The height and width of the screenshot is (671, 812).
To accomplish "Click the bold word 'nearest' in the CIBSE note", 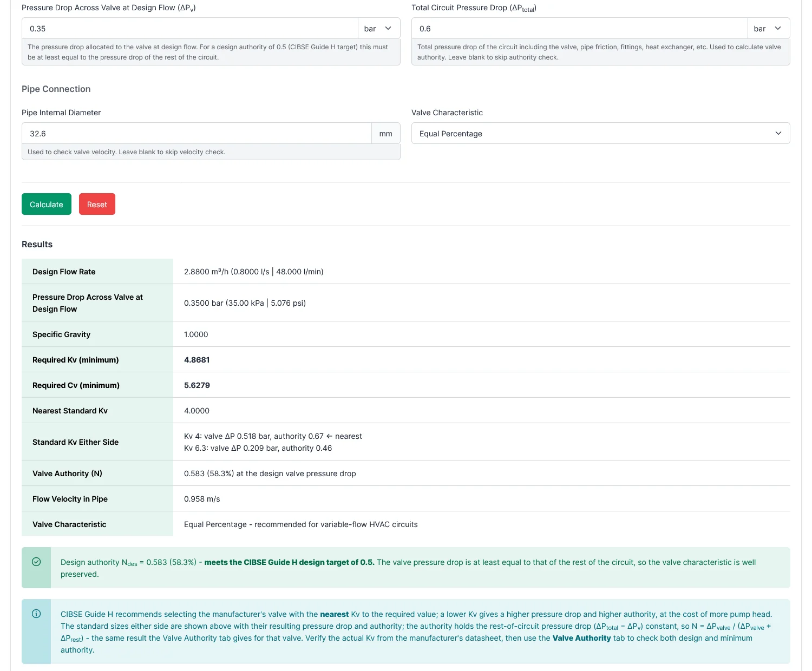I will pyautogui.click(x=335, y=614).
